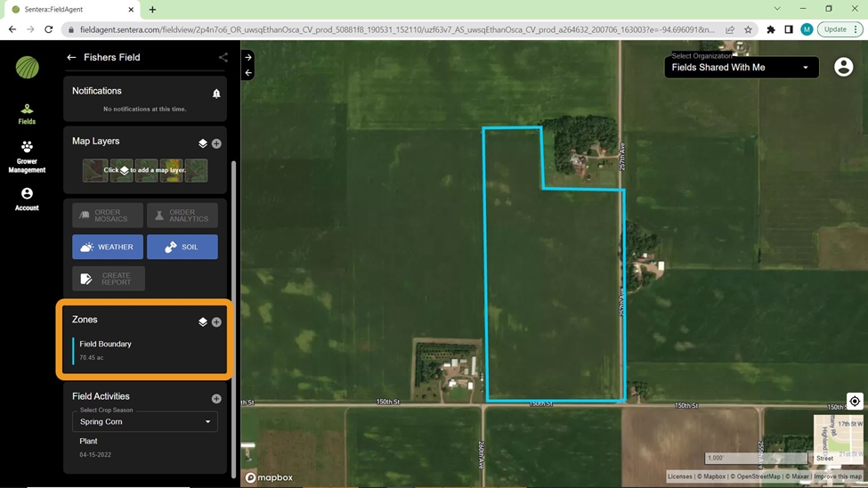Expand the Select Crop Season dropdown
The width and height of the screenshot is (868, 488).
pyautogui.click(x=144, y=421)
